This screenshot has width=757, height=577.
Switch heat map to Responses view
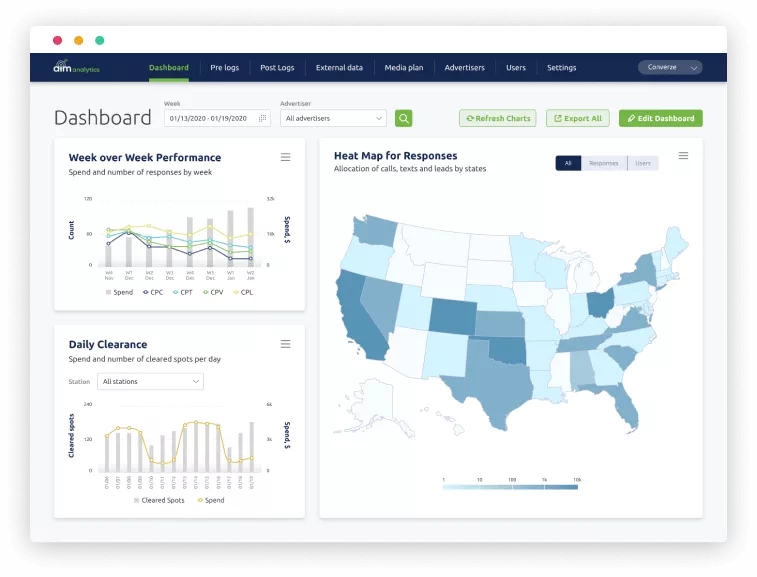603,163
